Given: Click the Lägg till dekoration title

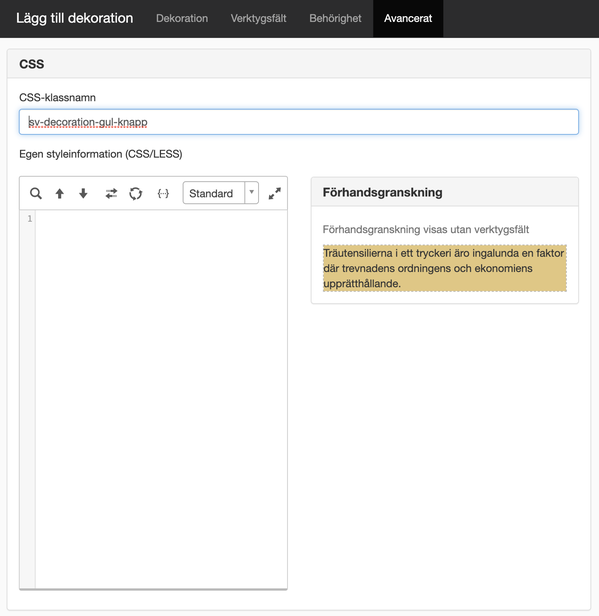Looking at the screenshot, I should tap(75, 18).
